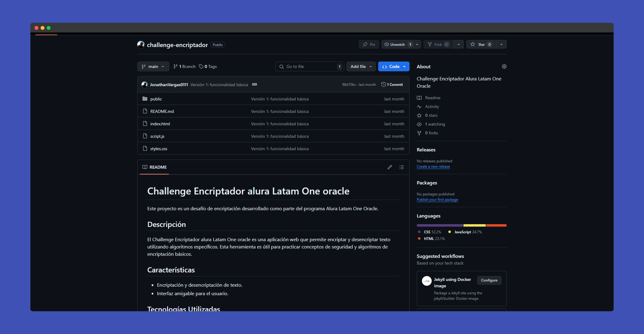Image resolution: width=644 pixels, height=334 pixels.
Task: View the 1 watching link
Action: 435,124
